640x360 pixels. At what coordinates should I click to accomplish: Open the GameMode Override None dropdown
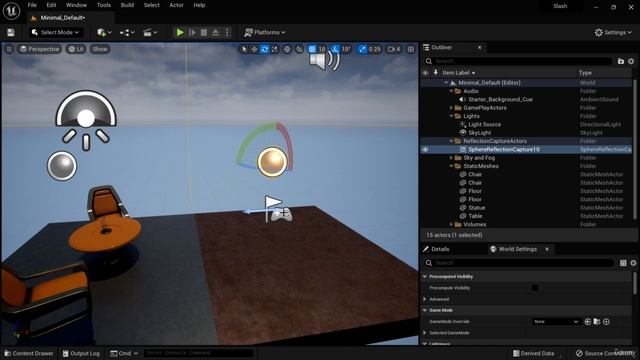[x=556, y=322]
